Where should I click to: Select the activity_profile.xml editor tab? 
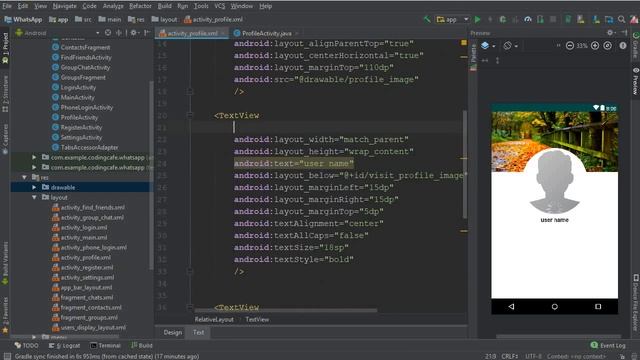click(192, 33)
